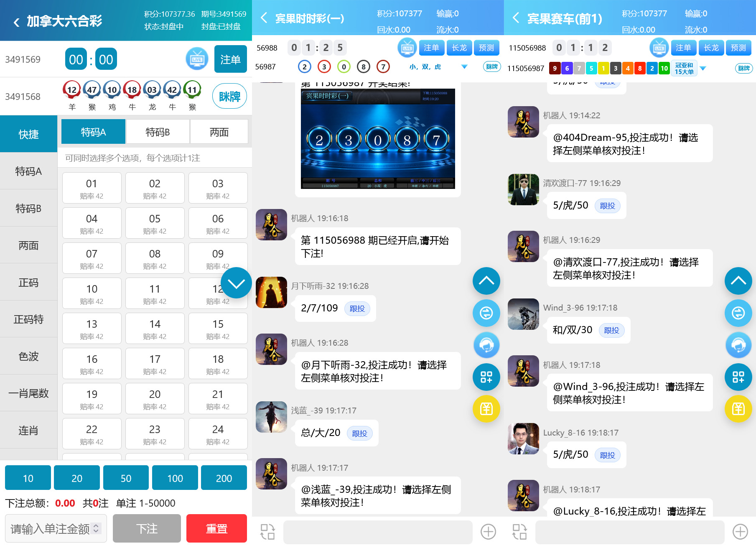Choose the 50 chip amount
This screenshot has width=756, height=548.
126,478
